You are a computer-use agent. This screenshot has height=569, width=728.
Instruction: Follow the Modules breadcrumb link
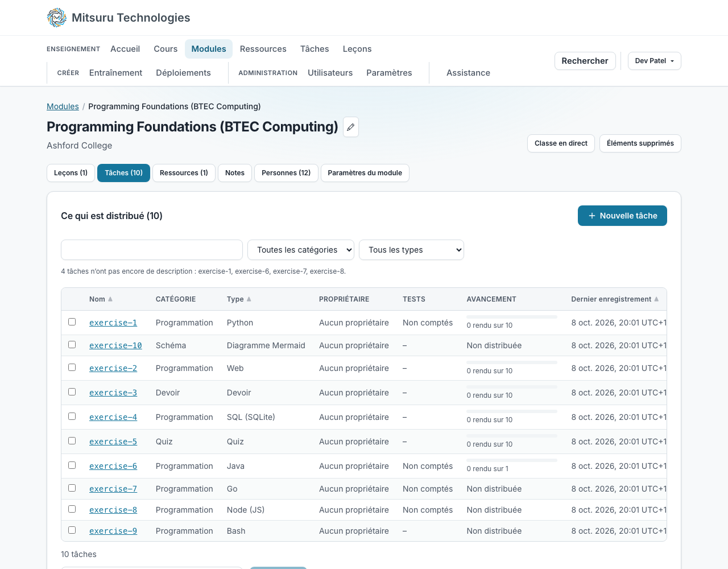[63, 106]
